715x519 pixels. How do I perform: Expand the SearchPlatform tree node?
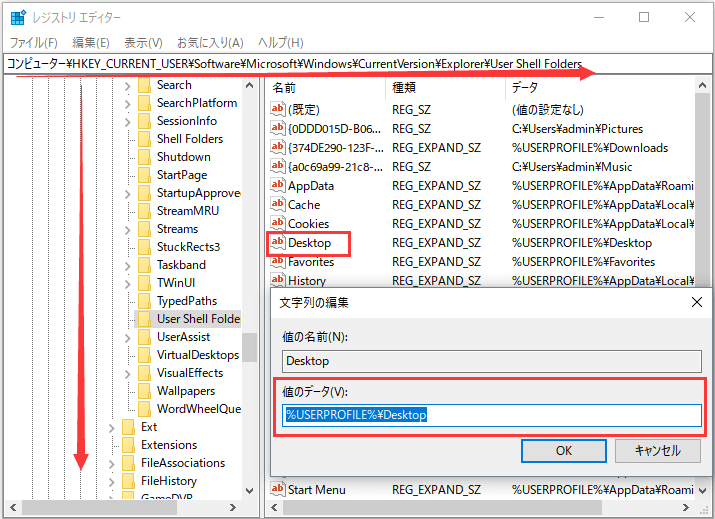tap(127, 104)
